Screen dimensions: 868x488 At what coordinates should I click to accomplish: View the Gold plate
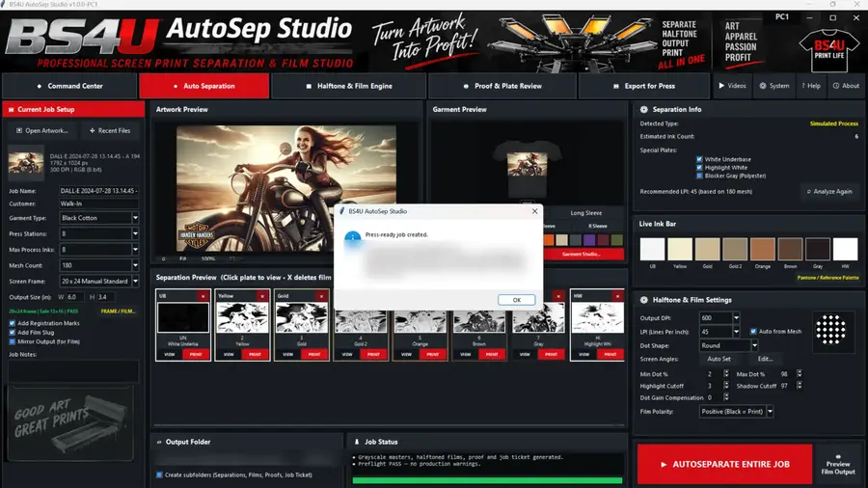(287, 354)
